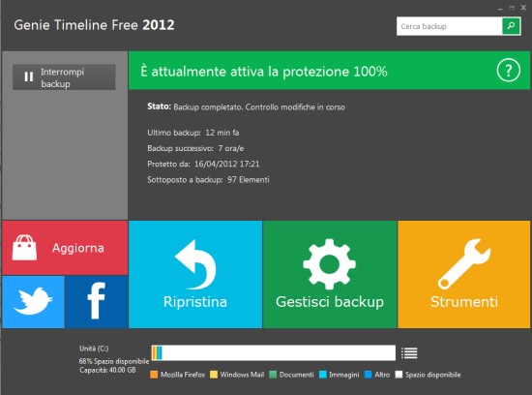Open Gestisci backup gear tile
Viewport: 532px width, 395px height.
tap(330, 274)
